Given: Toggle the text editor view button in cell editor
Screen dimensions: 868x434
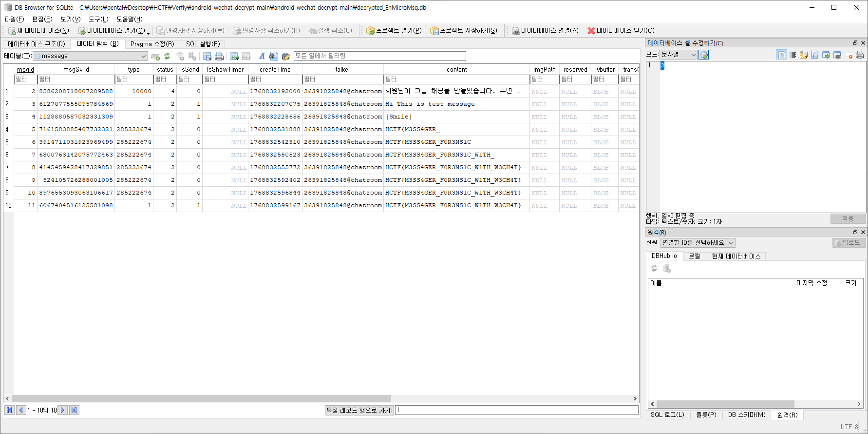Looking at the screenshot, I should pos(781,55).
